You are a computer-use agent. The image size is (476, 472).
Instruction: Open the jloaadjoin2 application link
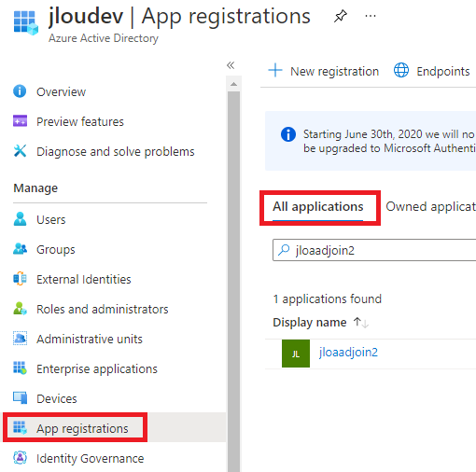tap(348, 353)
